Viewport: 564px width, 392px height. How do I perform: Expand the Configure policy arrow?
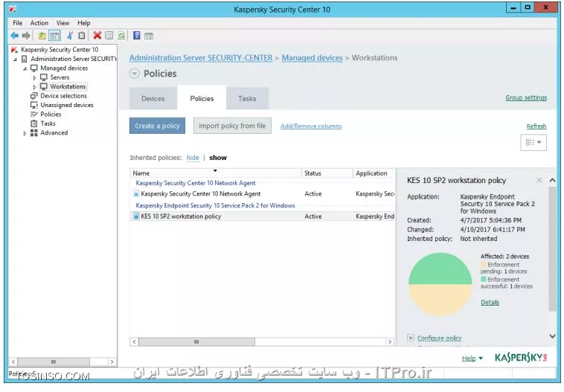pos(411,338)
